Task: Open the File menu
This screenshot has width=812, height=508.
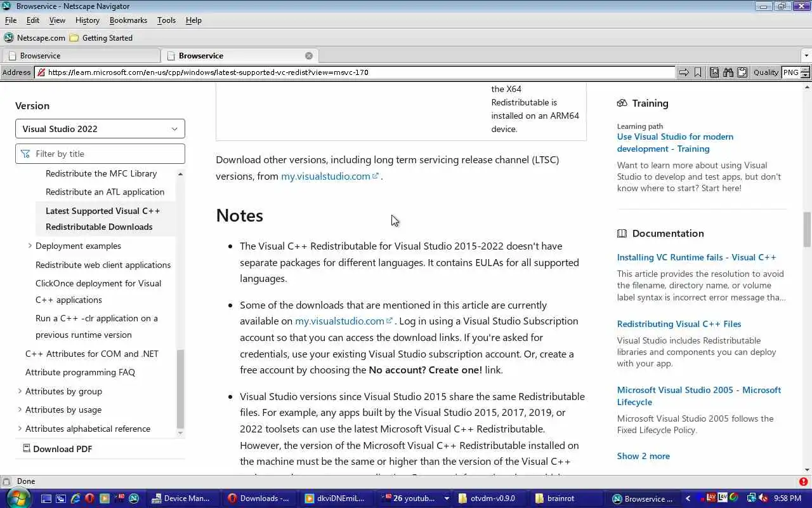Action: 11,20
